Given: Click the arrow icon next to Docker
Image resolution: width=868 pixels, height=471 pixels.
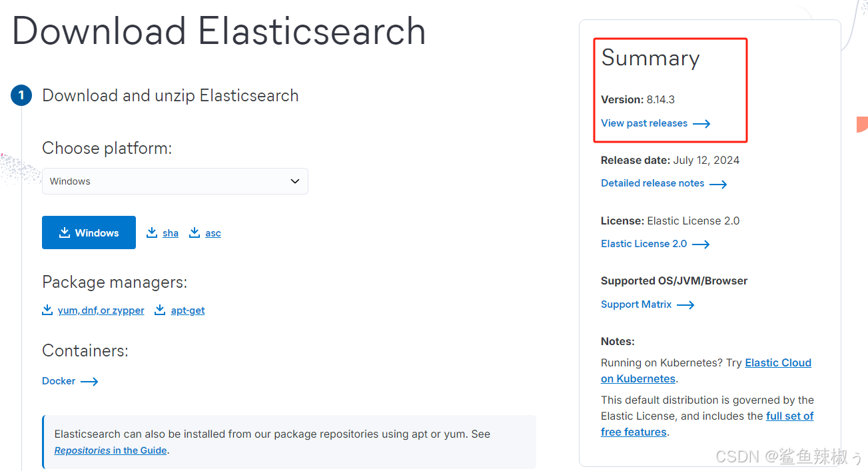Looking at the screenshot, I should pos(89,382).
